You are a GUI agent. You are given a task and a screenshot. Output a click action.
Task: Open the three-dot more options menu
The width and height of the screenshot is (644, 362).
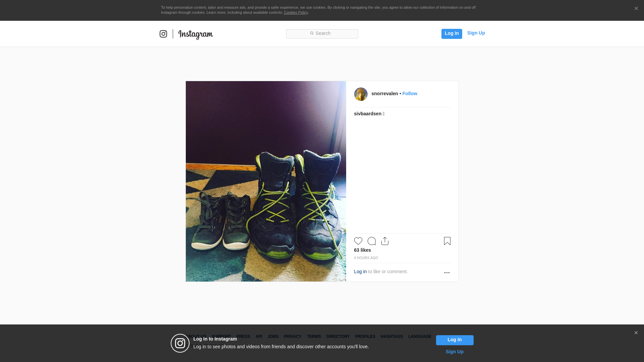click(447, 273)
